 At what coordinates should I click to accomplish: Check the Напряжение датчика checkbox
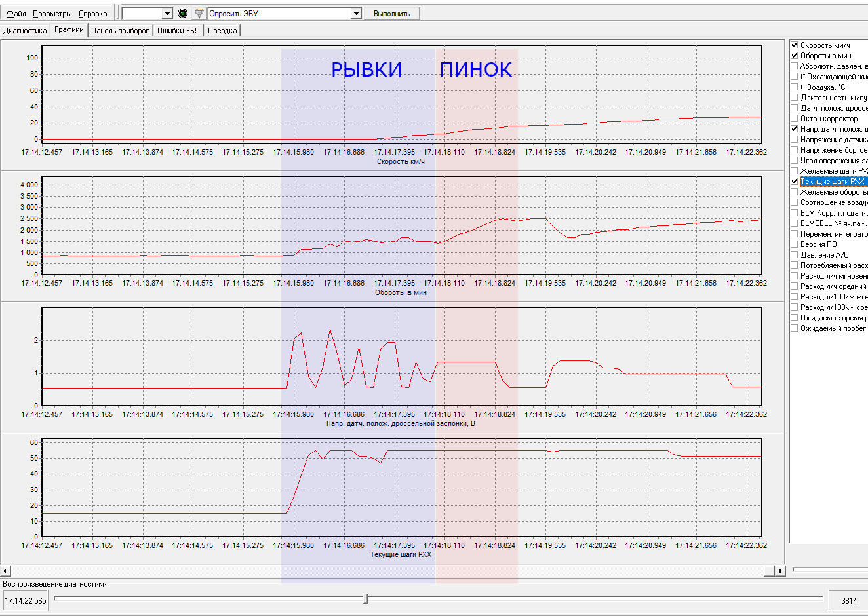pos(794,140)
